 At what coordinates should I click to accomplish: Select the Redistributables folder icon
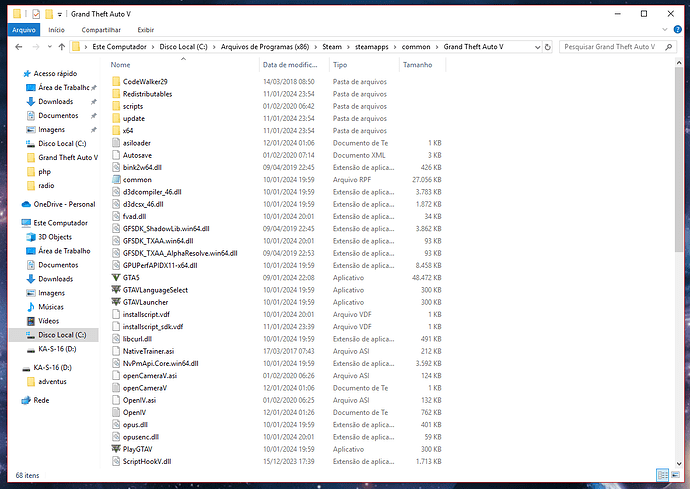coord(116,94)
